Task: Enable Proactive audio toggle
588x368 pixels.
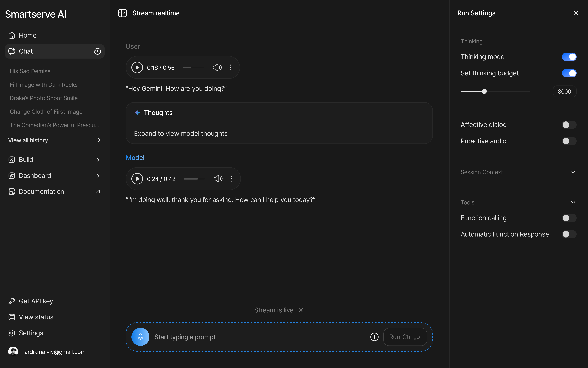Action: (569, 141)
